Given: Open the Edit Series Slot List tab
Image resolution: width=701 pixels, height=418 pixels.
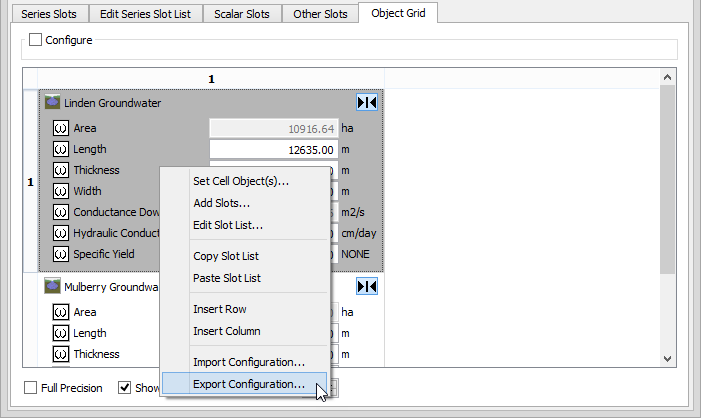Looking at the screenshot, I should [x=147, y=14].
